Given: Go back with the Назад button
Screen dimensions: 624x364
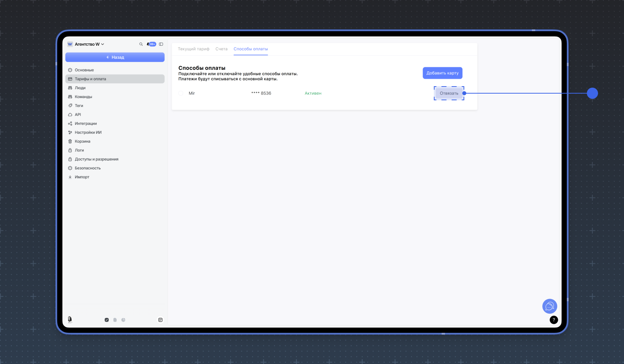Looking at the screenshot, I should tap(115, 57).
